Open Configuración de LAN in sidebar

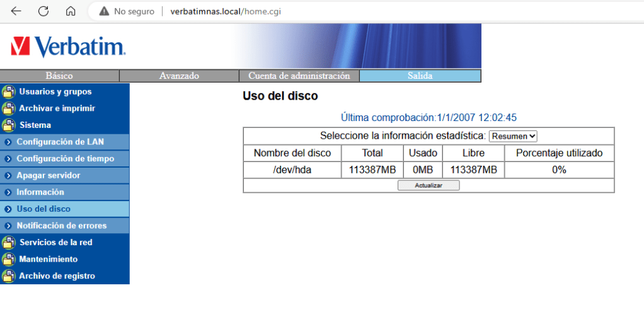click(60, 142)
